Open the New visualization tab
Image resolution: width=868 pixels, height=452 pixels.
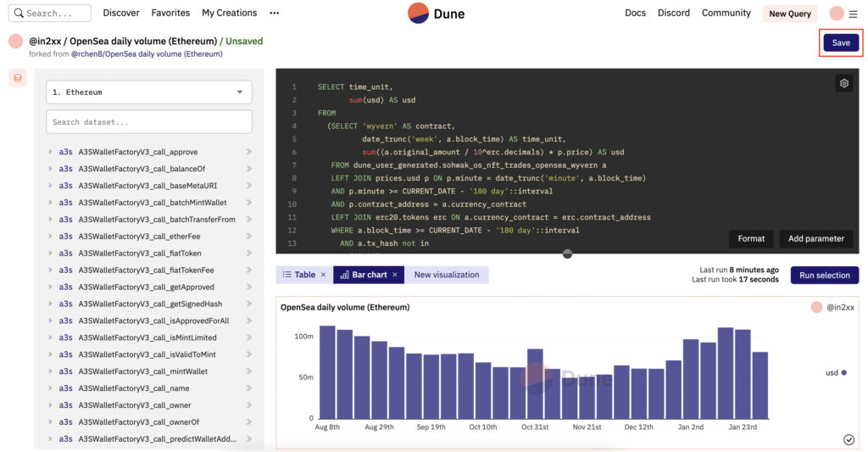coord(446,275)
